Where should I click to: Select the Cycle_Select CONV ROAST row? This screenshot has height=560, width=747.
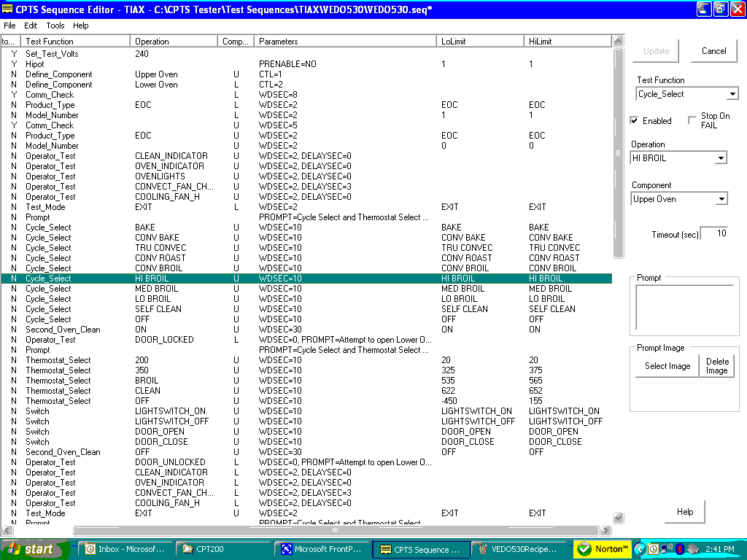click(x=306, y=257)
